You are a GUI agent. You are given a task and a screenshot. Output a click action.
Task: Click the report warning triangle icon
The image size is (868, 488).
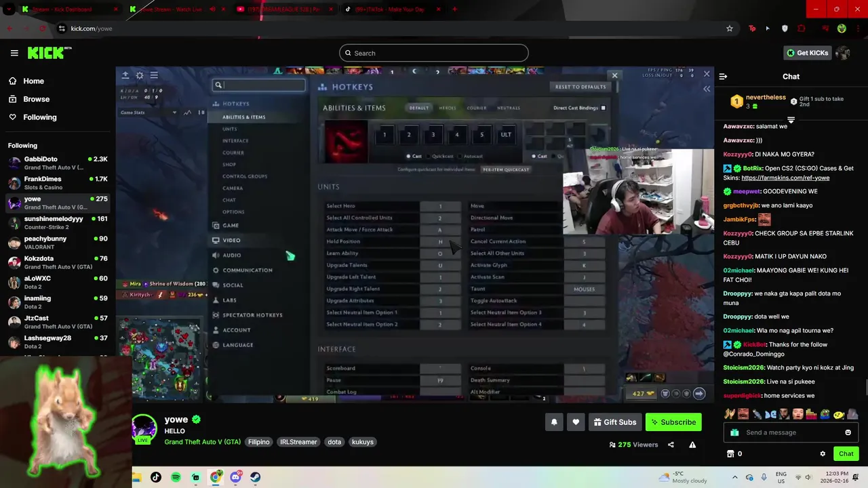coord(692,445)
